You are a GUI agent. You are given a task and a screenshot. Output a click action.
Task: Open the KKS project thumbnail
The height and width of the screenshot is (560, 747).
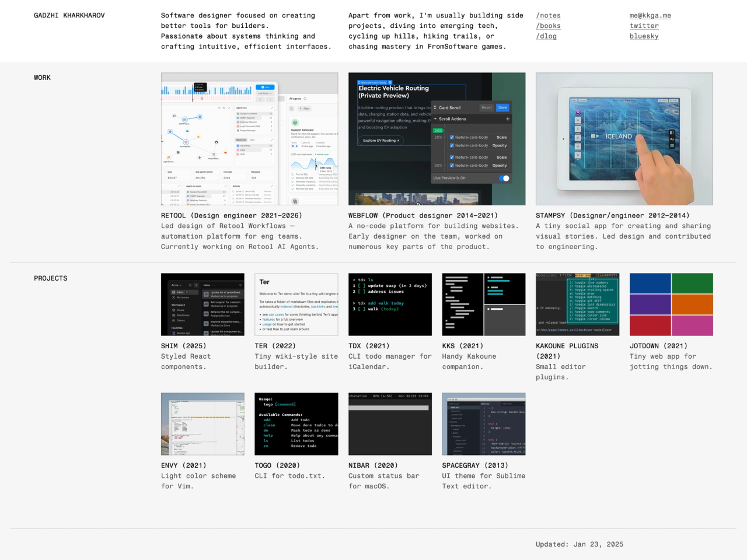click(484, 304)
